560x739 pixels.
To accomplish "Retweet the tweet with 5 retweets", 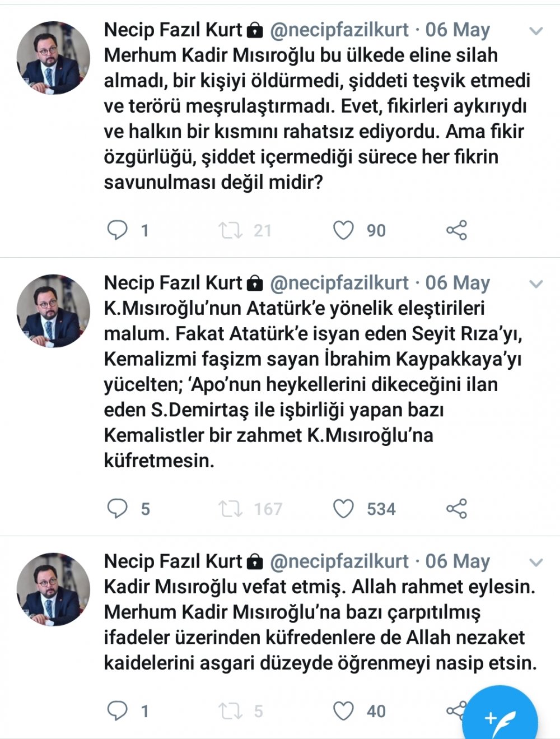I will click(230, 711).
